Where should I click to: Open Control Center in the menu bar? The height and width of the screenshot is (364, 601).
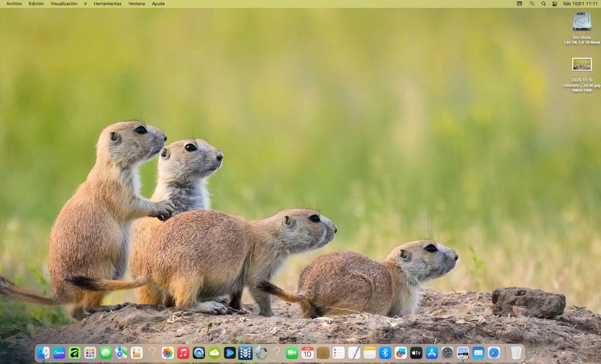coord(555,4)
